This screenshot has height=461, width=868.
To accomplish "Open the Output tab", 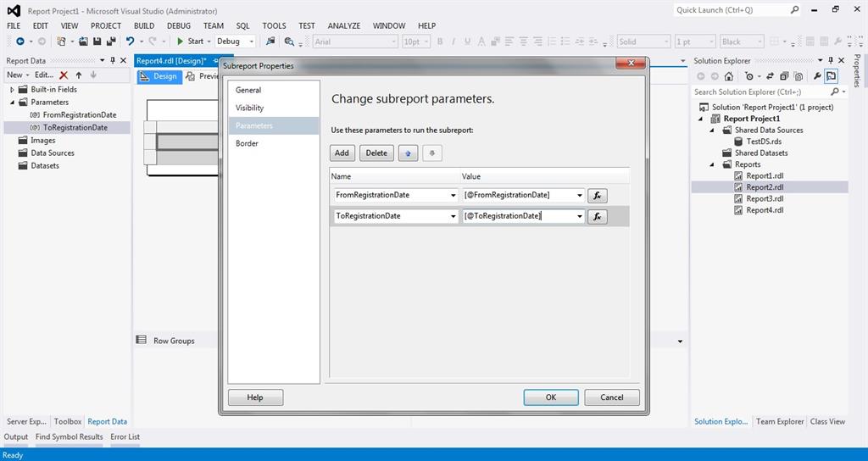I will [x=16, y=436].
